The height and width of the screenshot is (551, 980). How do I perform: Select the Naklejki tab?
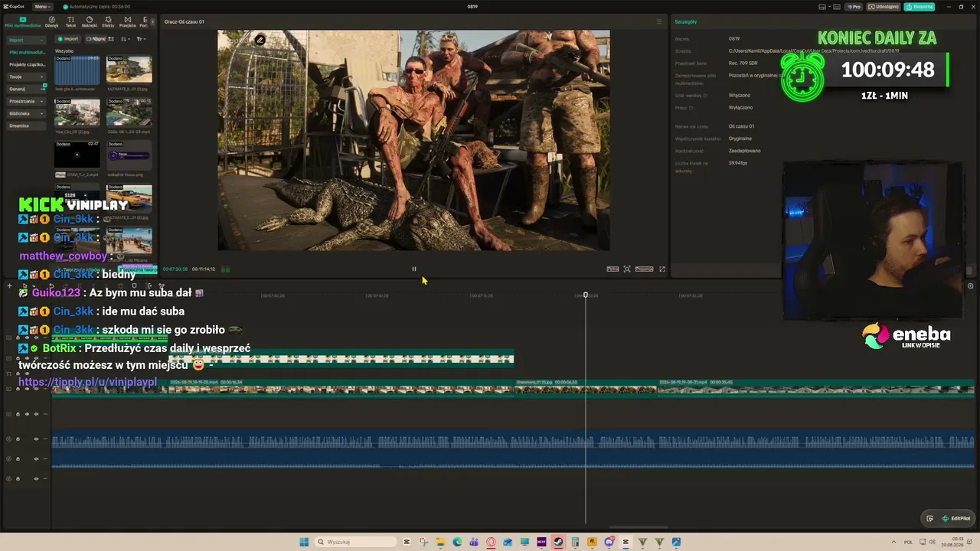click(x=89, y=21)
